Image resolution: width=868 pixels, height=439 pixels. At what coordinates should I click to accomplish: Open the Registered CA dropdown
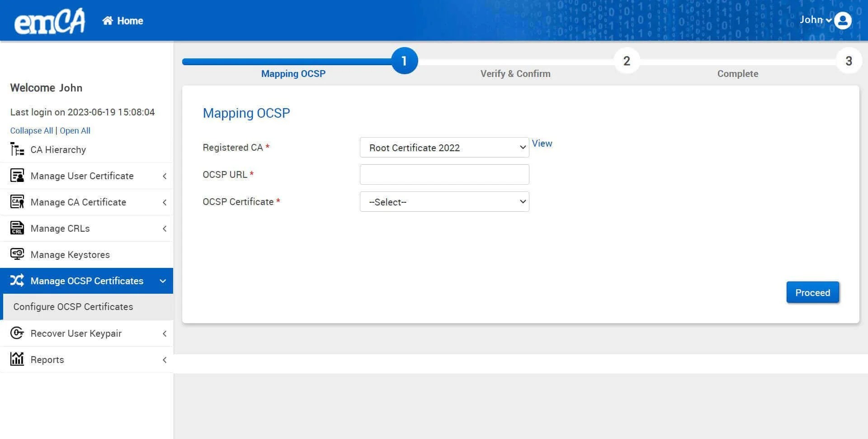coord(444,147)
